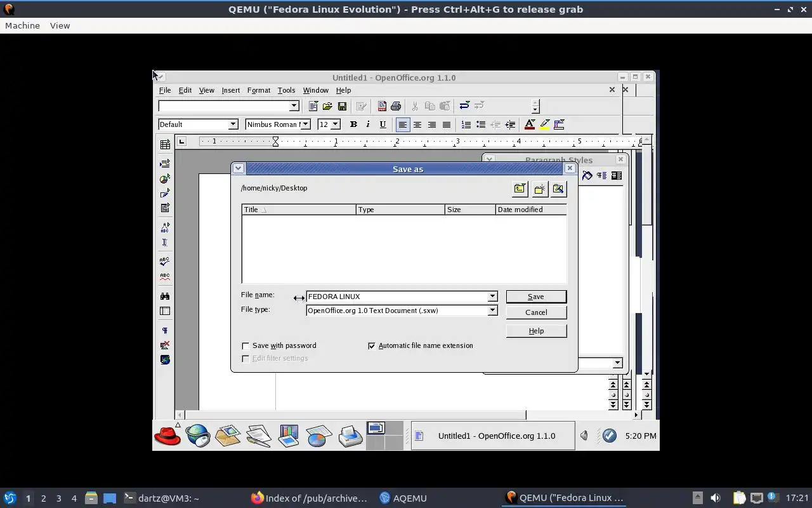Apply Italic formatting button
This screenshot has height=508, width=812.
coord(368,124)
